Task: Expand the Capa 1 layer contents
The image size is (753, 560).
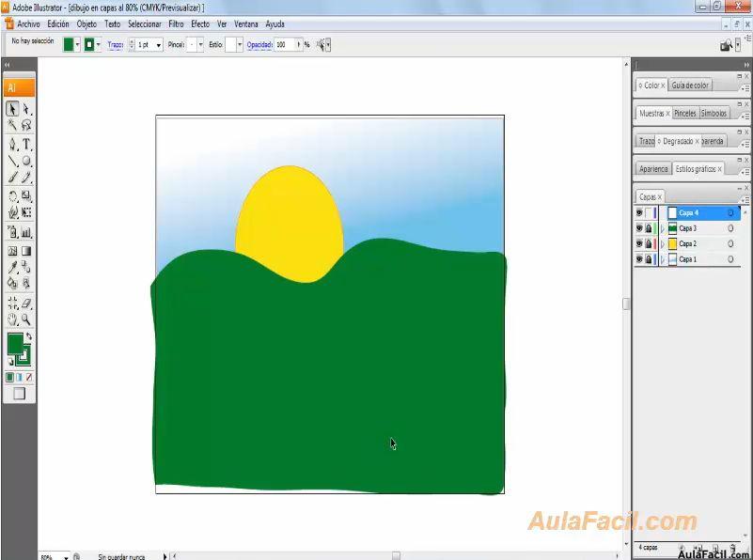Action: 663,259
